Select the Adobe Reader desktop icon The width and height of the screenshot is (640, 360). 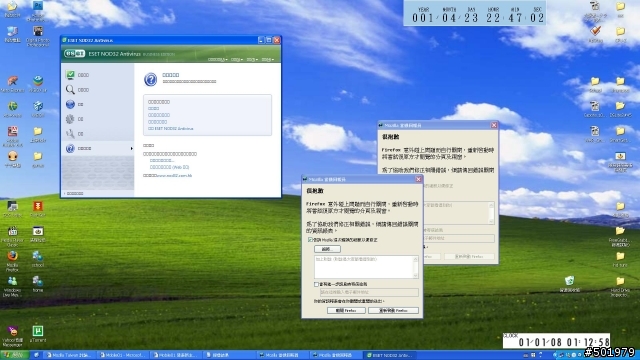[x=12, y=136]
